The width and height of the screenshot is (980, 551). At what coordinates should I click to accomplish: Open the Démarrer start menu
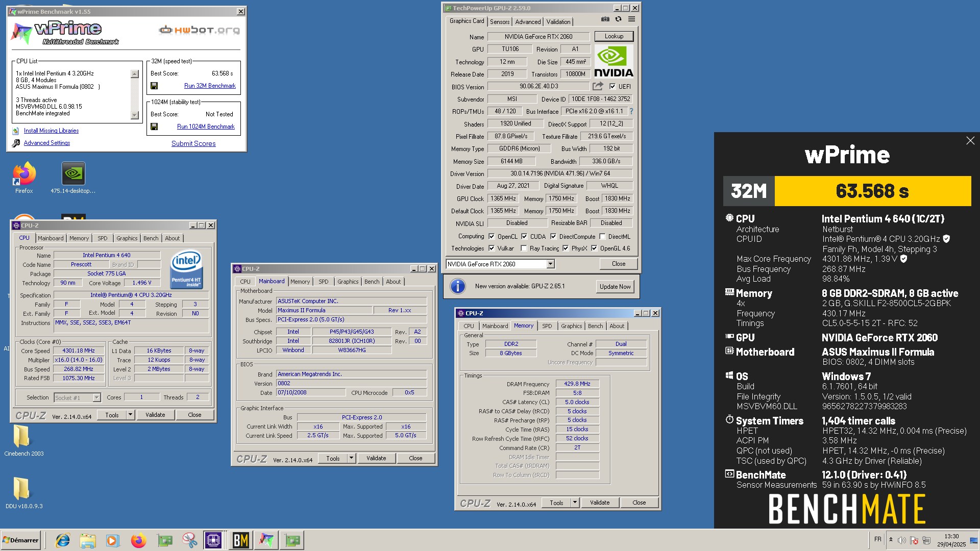pos(20,540)
